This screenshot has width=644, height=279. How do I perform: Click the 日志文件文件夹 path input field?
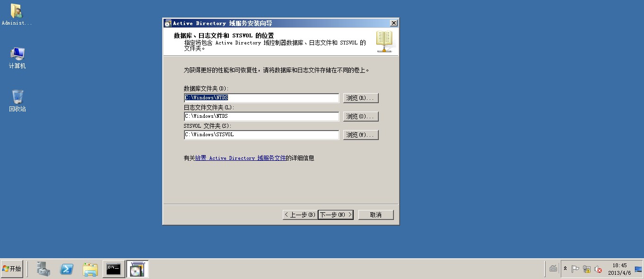(x=261, y=116)
